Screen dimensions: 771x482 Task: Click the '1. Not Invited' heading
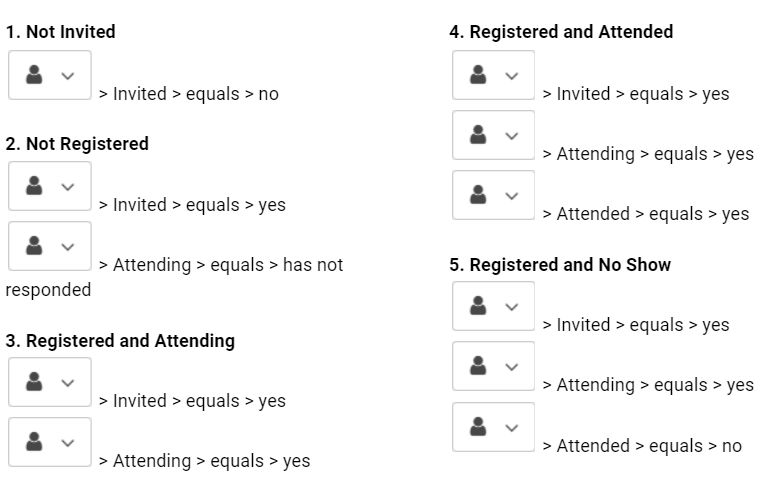pos(60,32)
